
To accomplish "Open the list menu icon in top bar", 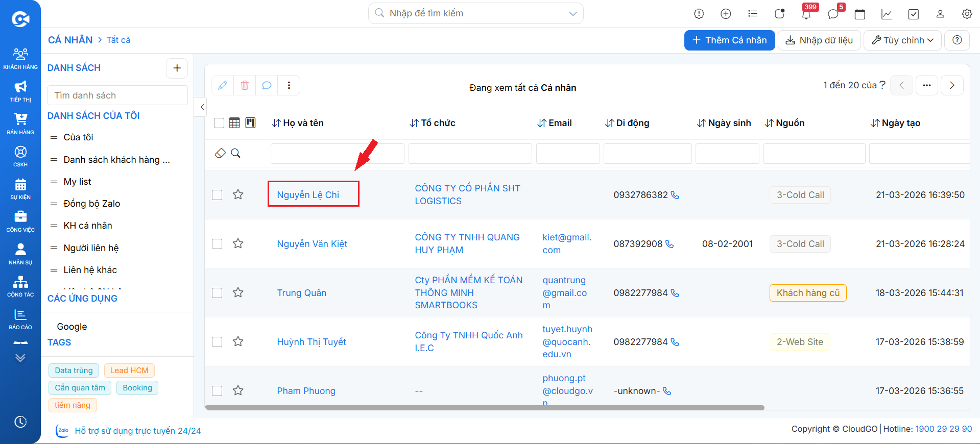I will coord(752,14).
